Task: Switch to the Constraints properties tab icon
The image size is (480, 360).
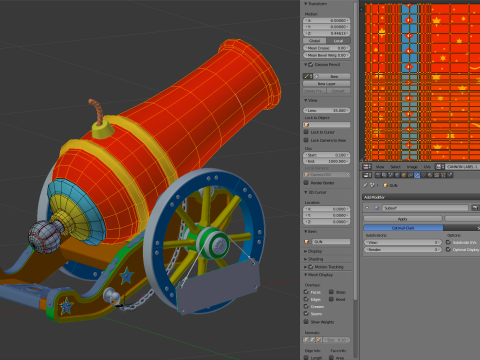Action: point(410,175)
